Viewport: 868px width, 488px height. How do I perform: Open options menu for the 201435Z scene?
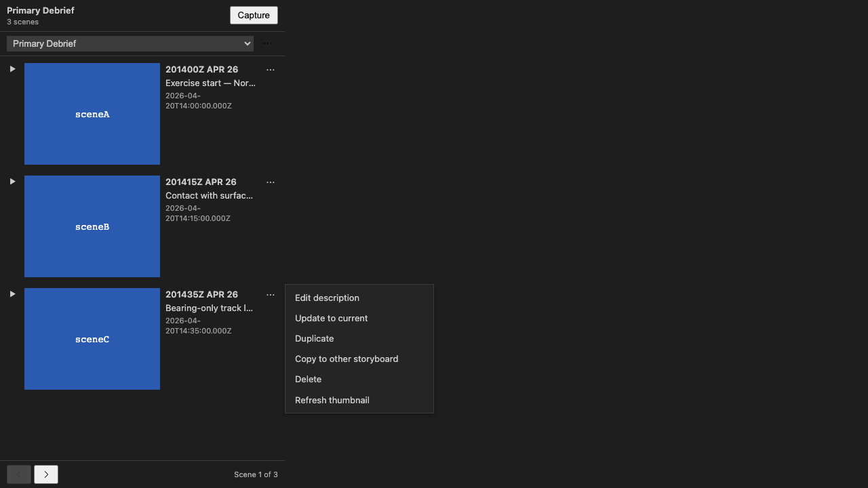pos(271,294)
